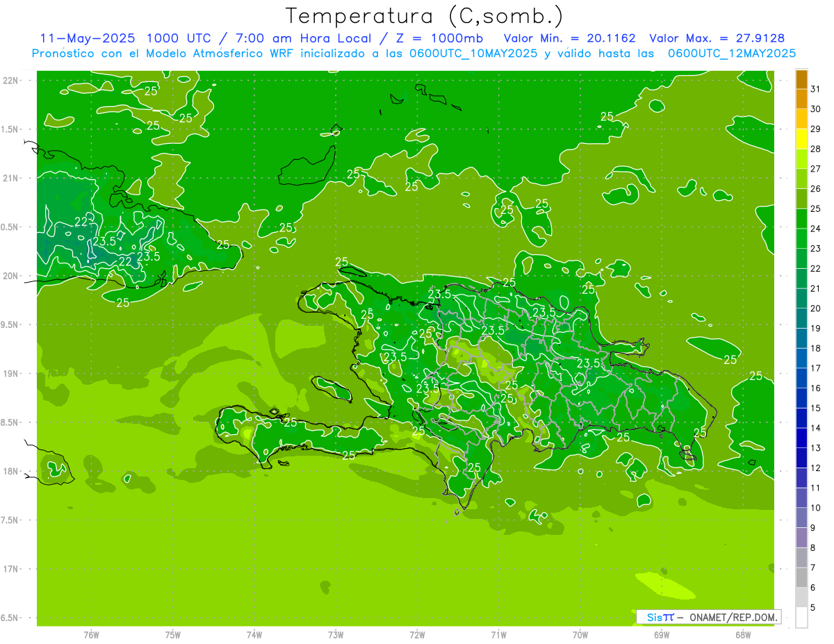Click the purple swatch between 8 and 9
834x644 pixels.
pos(801,538)
